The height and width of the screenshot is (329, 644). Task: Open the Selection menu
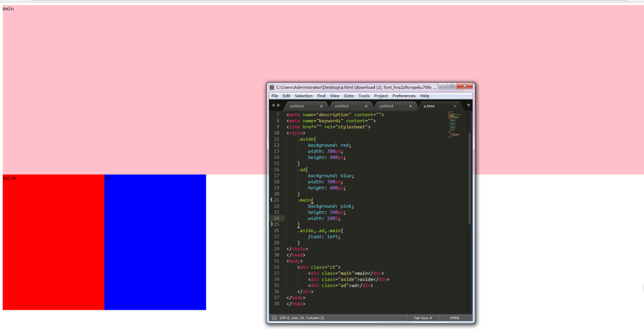click(x=303, y=96)
